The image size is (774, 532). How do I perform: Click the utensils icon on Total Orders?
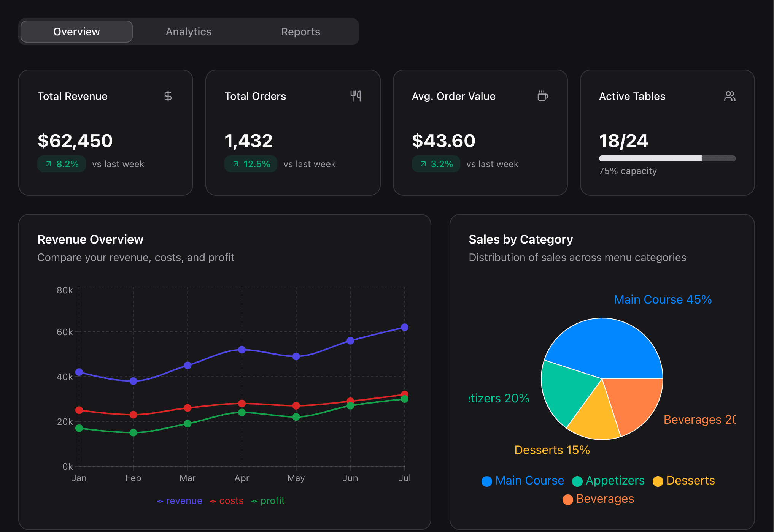coord(356,96)
